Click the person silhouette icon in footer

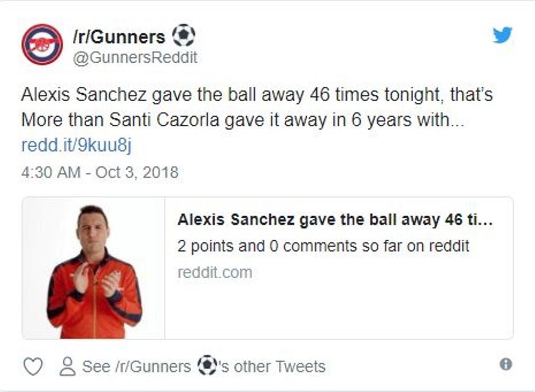(67, 366)
